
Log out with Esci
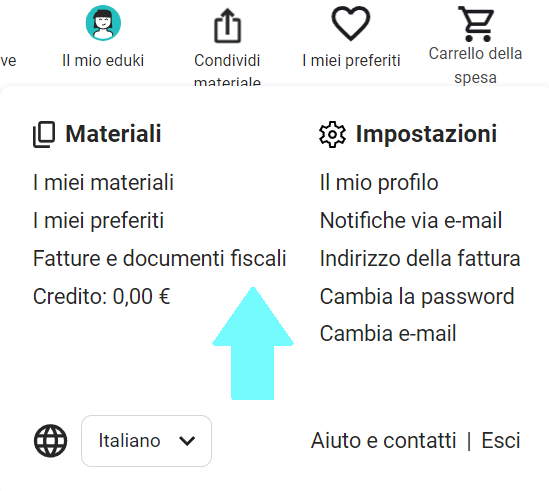pyautogui.click(x=501, y=440)
